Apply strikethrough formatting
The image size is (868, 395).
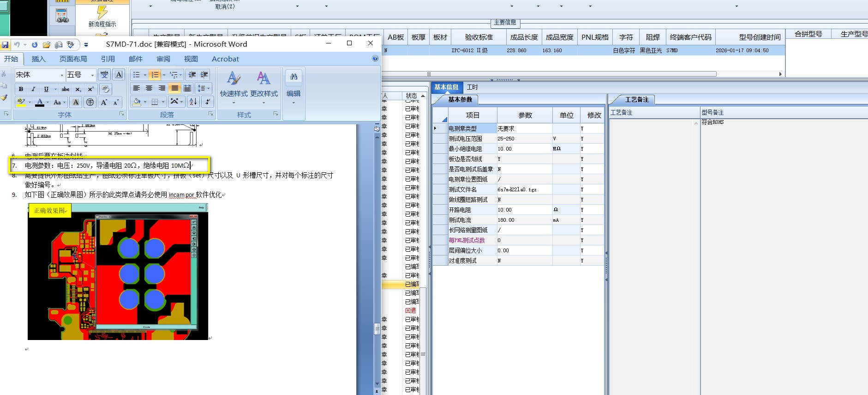point(66,89)
